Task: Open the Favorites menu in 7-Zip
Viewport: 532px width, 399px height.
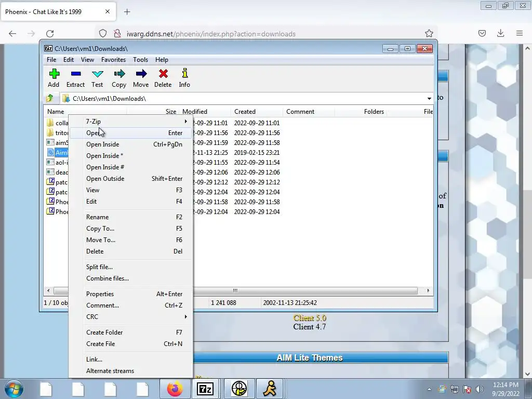Action: click(x=113, y=60)
